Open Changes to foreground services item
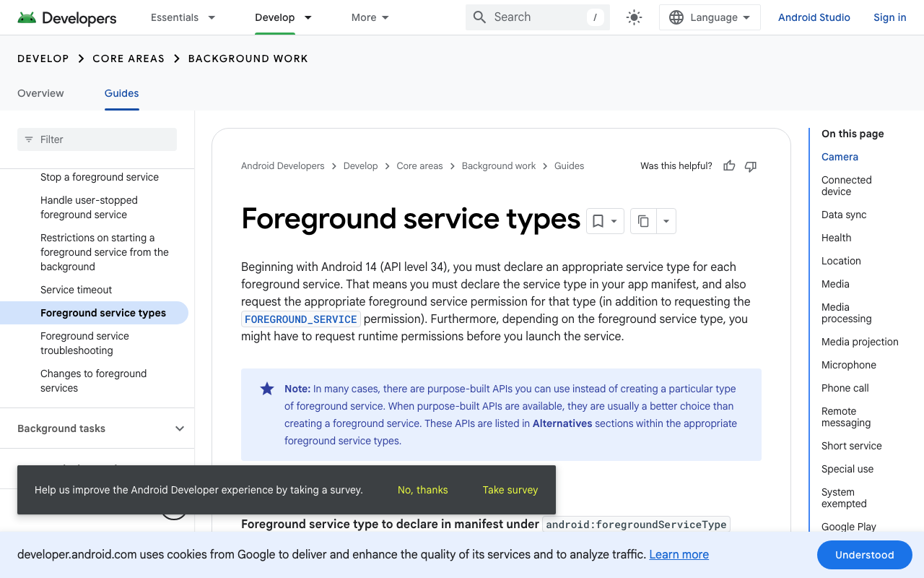The height and width of the screenshot is (578, 924). (93, 381)
